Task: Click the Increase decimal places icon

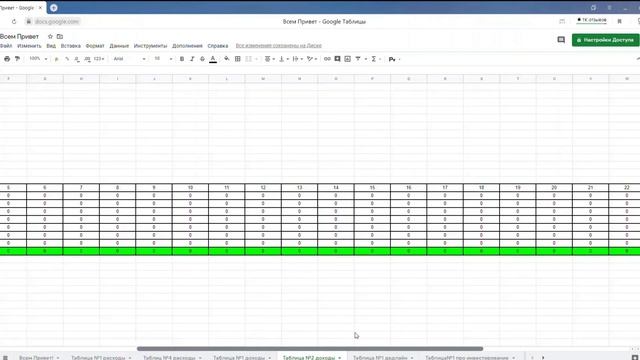Action: point(87,59)
